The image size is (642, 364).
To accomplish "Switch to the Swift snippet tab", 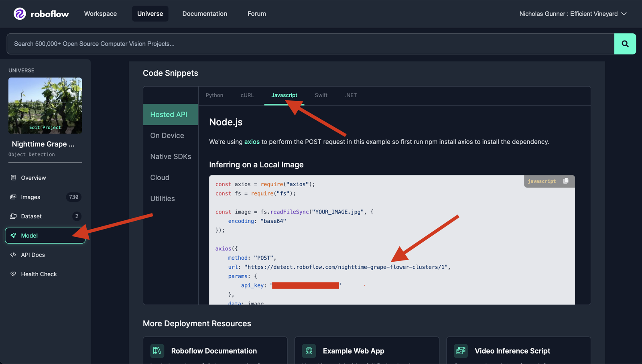I will click(x=321, y=95).
